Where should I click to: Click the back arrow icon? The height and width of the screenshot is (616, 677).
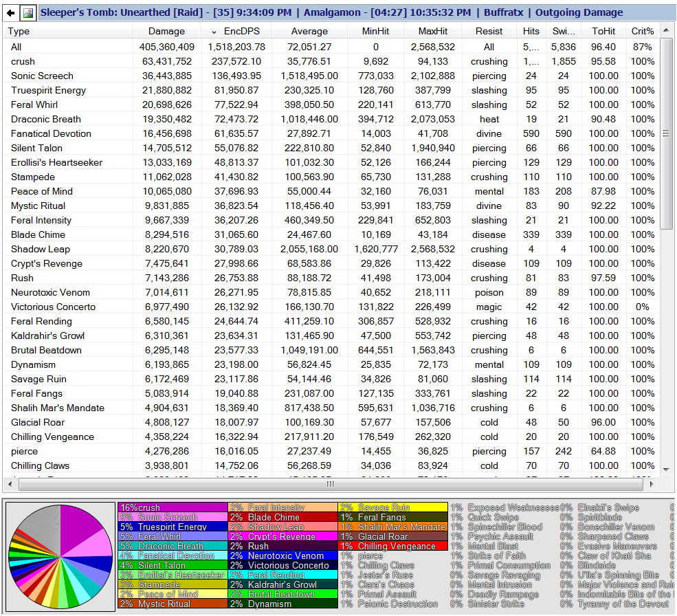[11, 13]
